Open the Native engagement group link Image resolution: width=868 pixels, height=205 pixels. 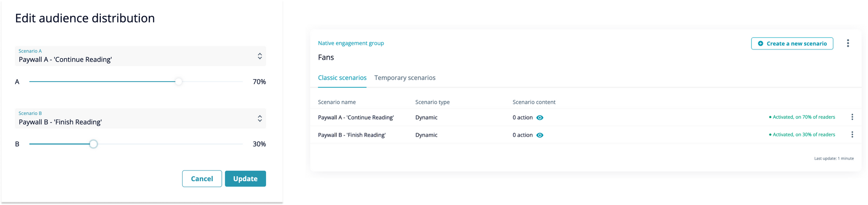[351, 43]
